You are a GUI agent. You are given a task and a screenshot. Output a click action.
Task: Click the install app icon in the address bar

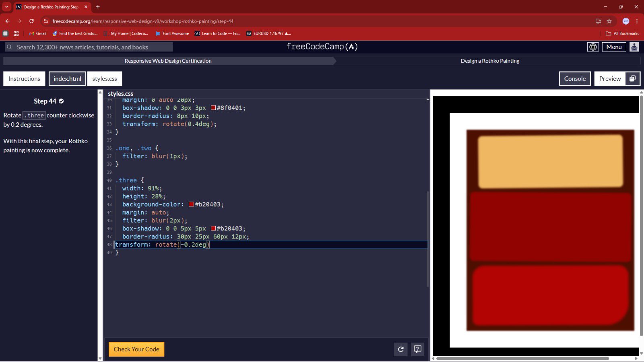click(598, 21)
